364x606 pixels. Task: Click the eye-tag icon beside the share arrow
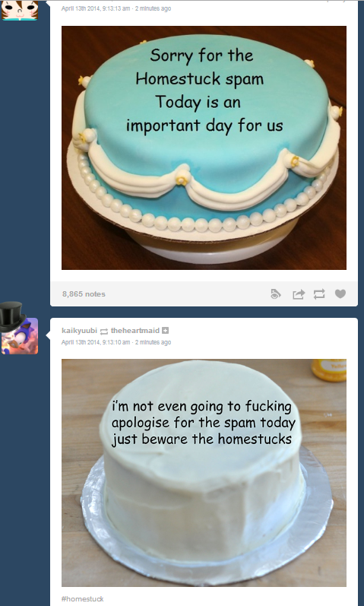276,294
